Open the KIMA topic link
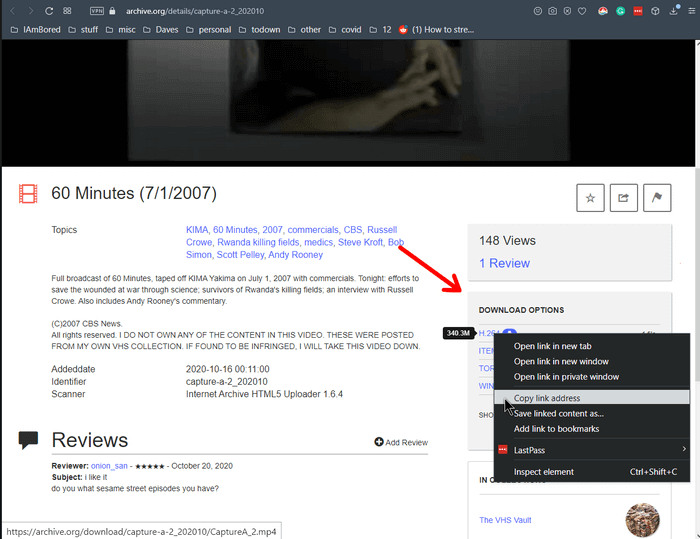This screenshot has width=700, height=539. 197,230
